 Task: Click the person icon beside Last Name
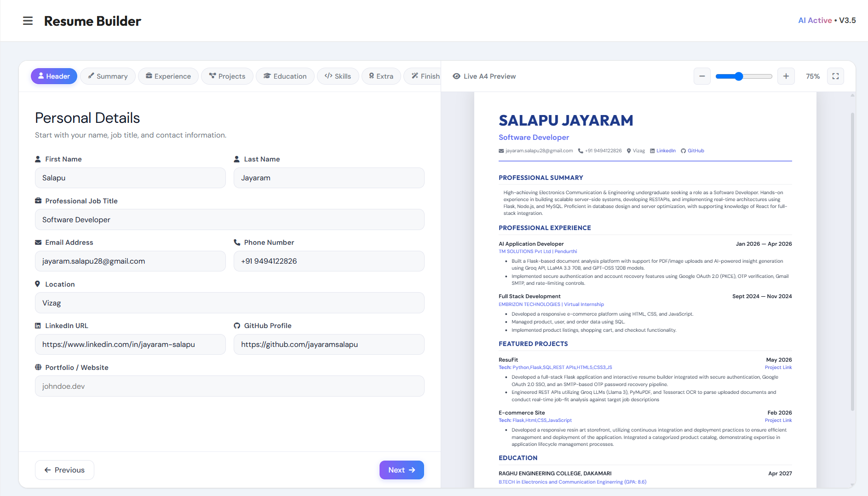point(237,159)
